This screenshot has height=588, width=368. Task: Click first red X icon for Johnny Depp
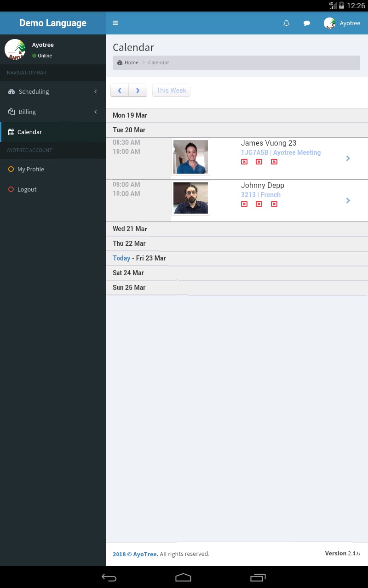244,204
